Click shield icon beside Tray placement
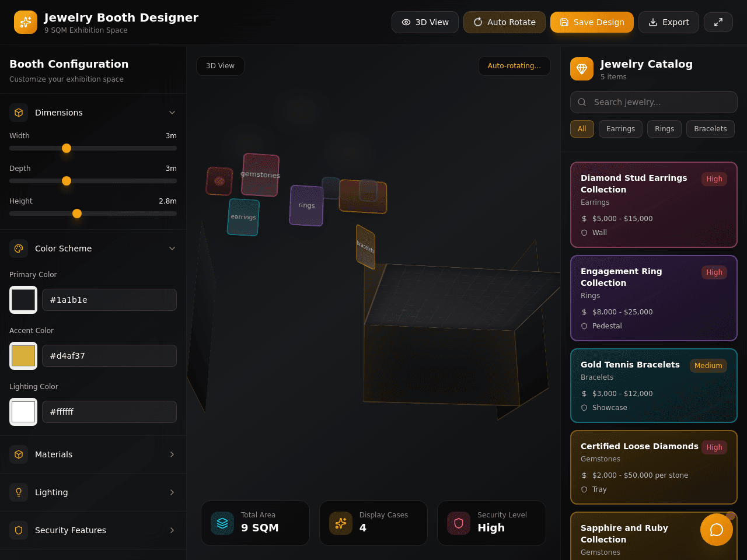The image size is (747, 560). (584, 489)
